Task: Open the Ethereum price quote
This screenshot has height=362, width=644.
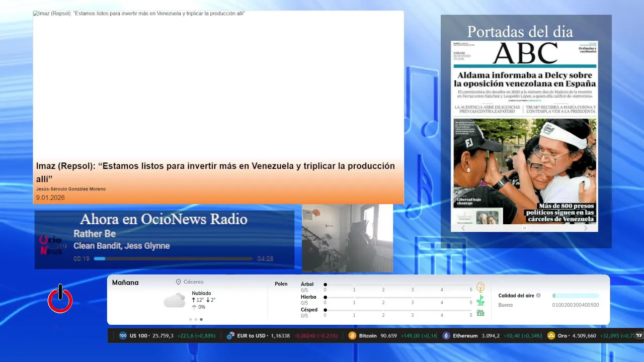Action: coord(492,336)
